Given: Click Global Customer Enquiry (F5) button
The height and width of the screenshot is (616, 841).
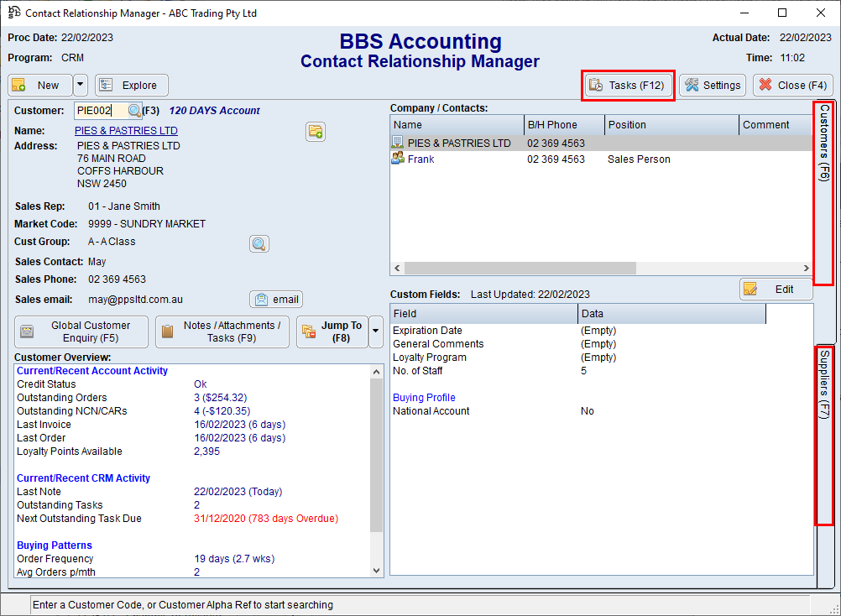Looking at the screenshot, I should click(x=81, y=331).
